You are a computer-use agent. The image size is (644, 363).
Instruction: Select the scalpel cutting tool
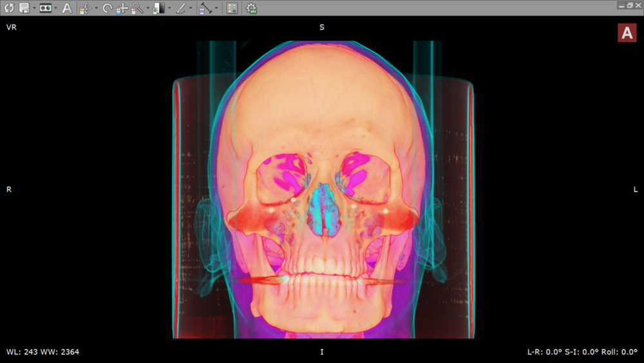click(181, 8)
